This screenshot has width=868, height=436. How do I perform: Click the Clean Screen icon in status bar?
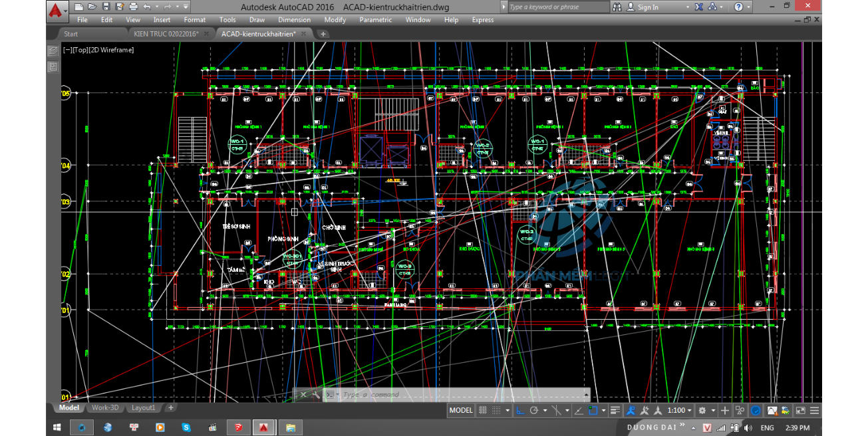click(800, 411)
